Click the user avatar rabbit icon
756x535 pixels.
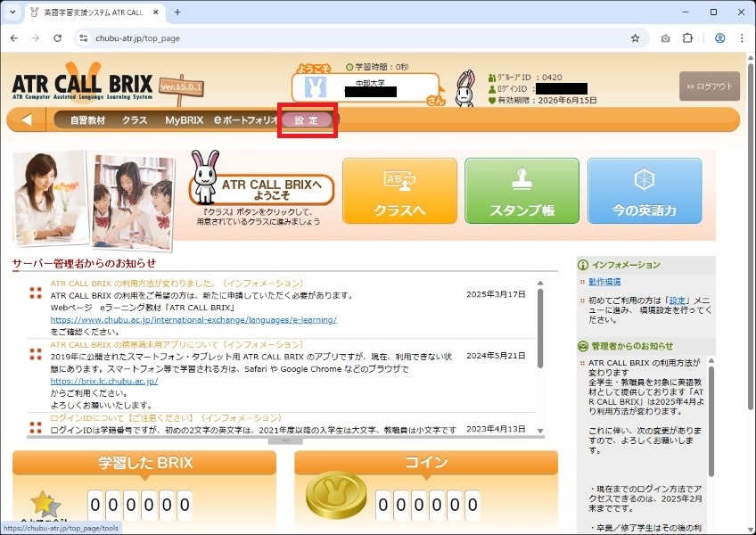point(315,86)
